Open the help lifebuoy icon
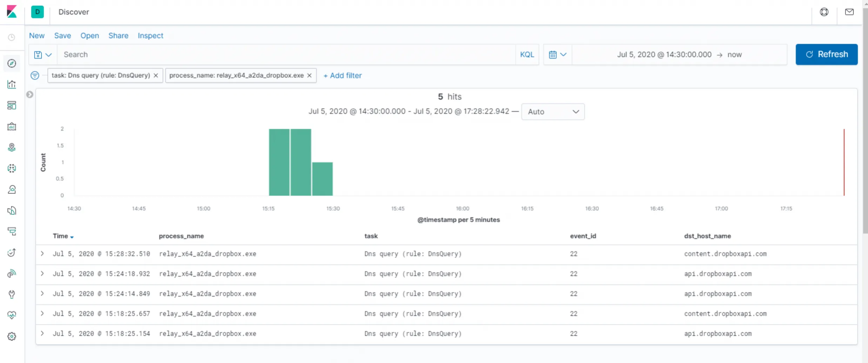Image resolution: width=868 pixels, height=363 pixels. tap(824, 12)
